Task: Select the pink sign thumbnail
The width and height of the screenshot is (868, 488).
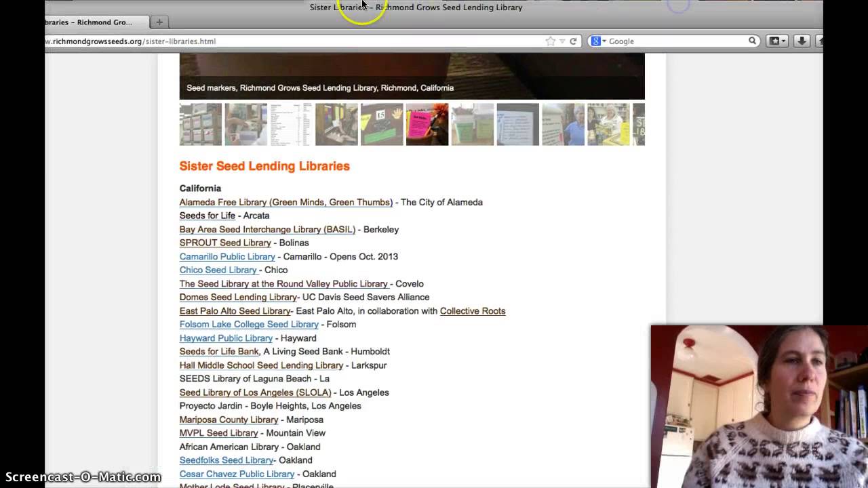Action: coord(427,124)
